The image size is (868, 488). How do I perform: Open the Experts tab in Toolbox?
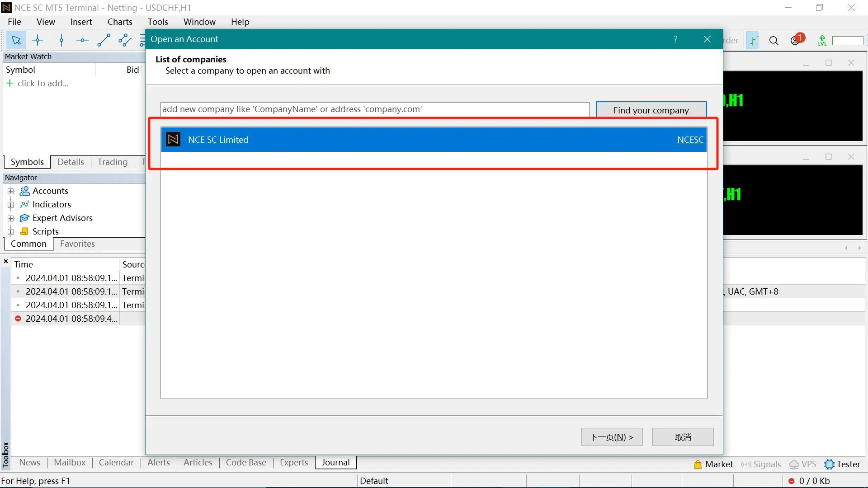[294, 462]
